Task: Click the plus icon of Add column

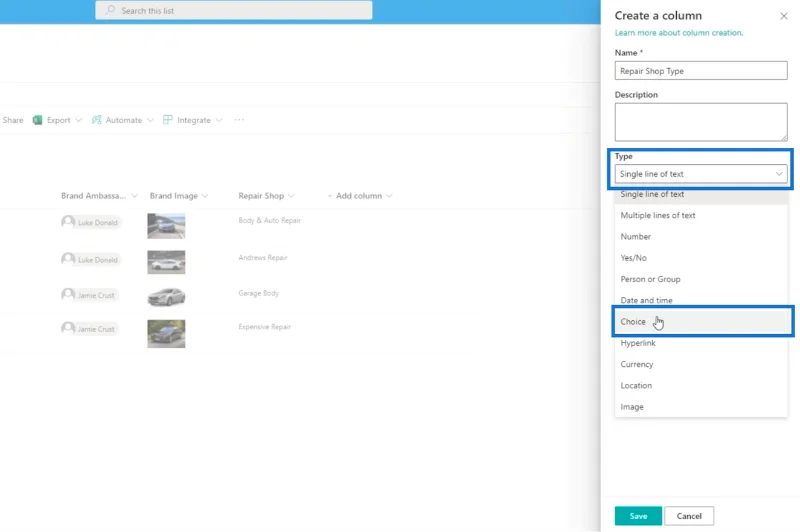Action: (x=330, y=196)
